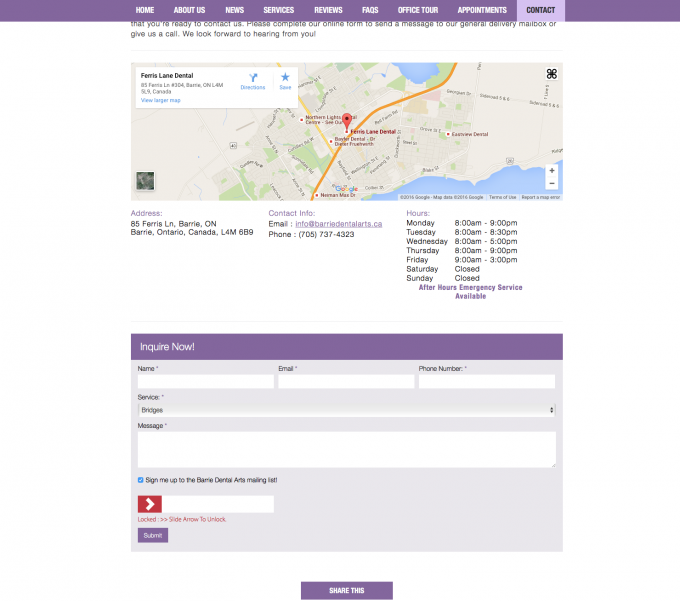680x601 pixels.
Task: Focus the Name input field
Action: [x=205, y=382]
